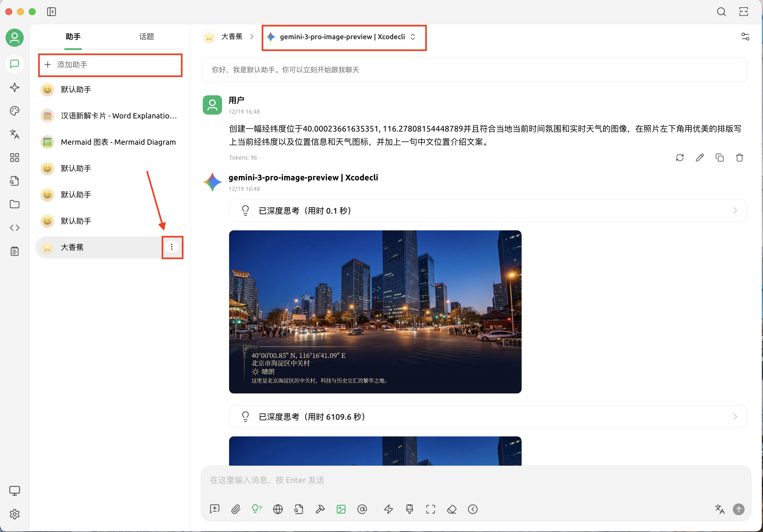The height and width of the screenshot is (532, 763).
Task: Open the mini apps grid icon
Action: [x=14, y=158]
